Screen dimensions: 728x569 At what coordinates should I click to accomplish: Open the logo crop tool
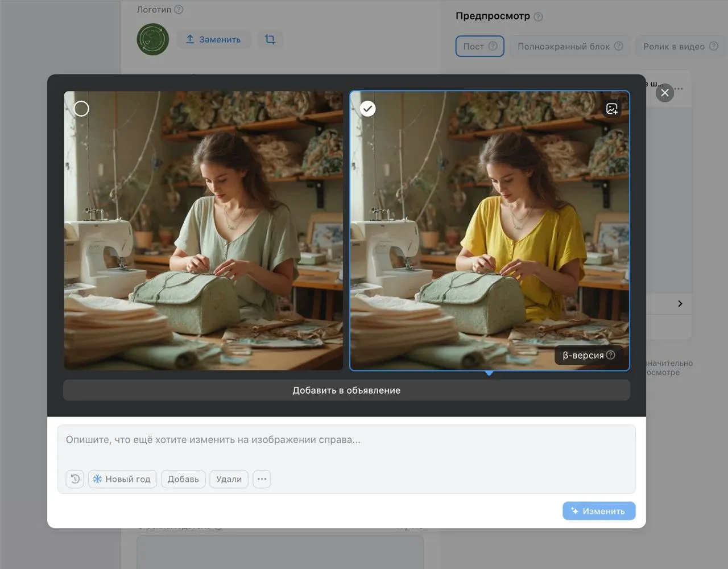click(x=270, y=39)
